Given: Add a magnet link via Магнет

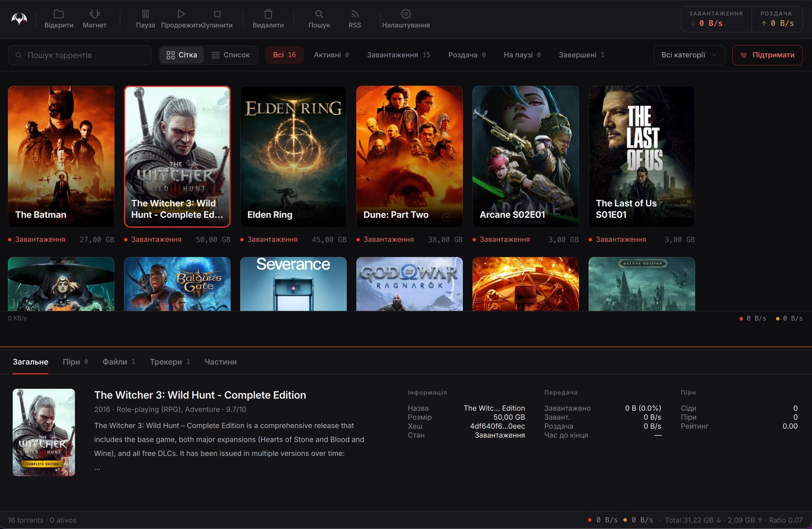Looking at the screenshot, I should (x=94, y=19).
